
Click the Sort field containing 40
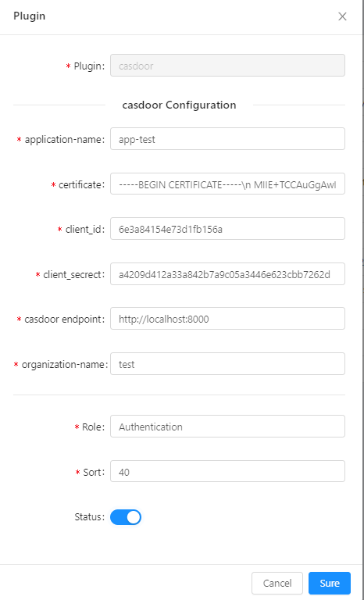point(227,471)
